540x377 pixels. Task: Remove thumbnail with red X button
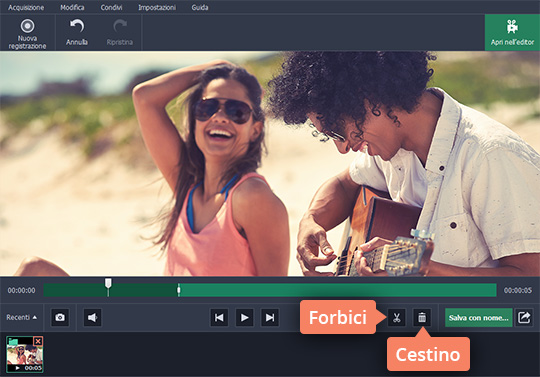pyautogui.click(x=38, y=341)
